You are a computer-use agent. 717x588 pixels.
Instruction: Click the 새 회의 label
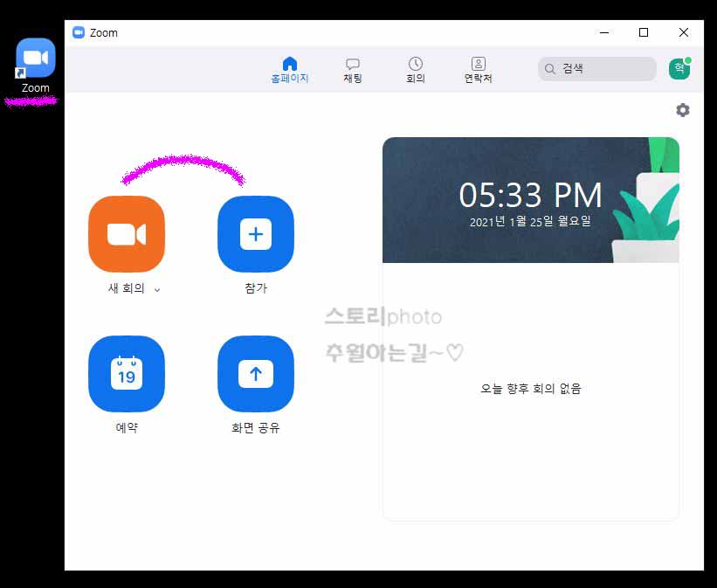127,288
